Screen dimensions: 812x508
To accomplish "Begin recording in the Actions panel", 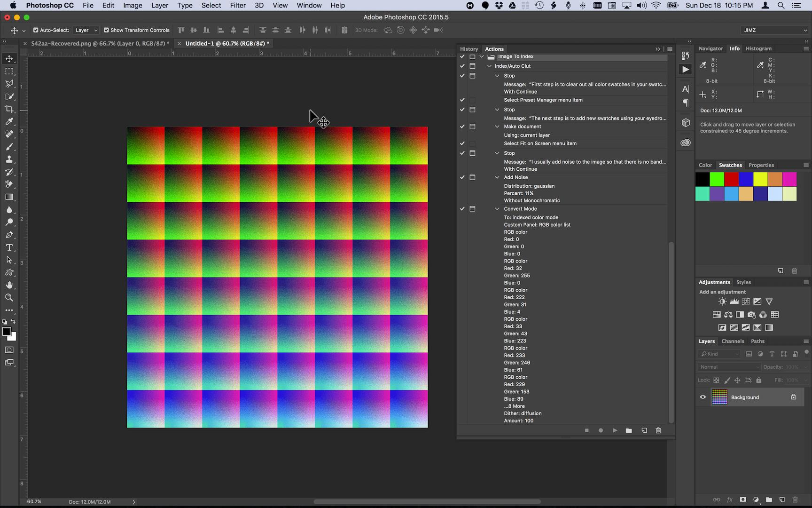I will pos(601,430).
